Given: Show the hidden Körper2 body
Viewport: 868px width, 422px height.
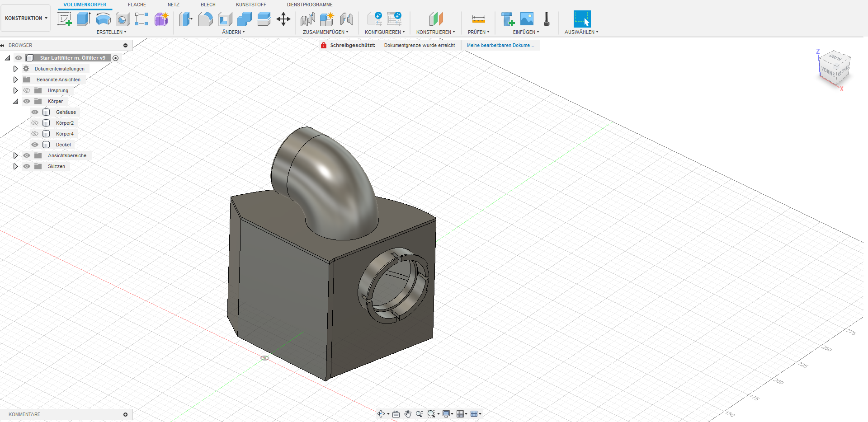Looking at the screenshot, I should 35,123.
